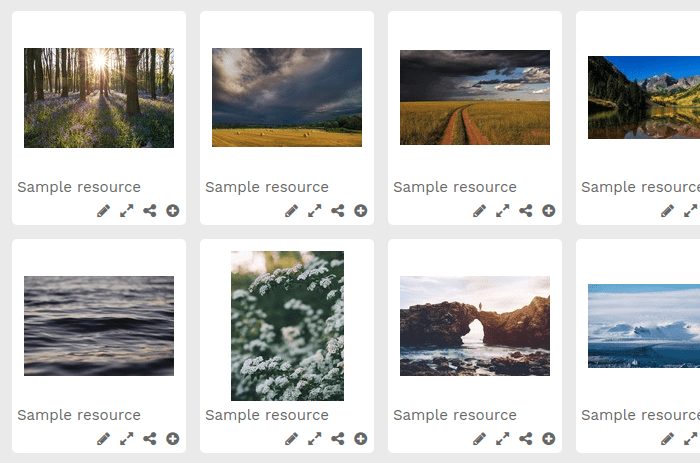Share the rock arch coast resource
The height and width of the screenshot is (463, 700).
pyautogui.click(x=525, y=439)
